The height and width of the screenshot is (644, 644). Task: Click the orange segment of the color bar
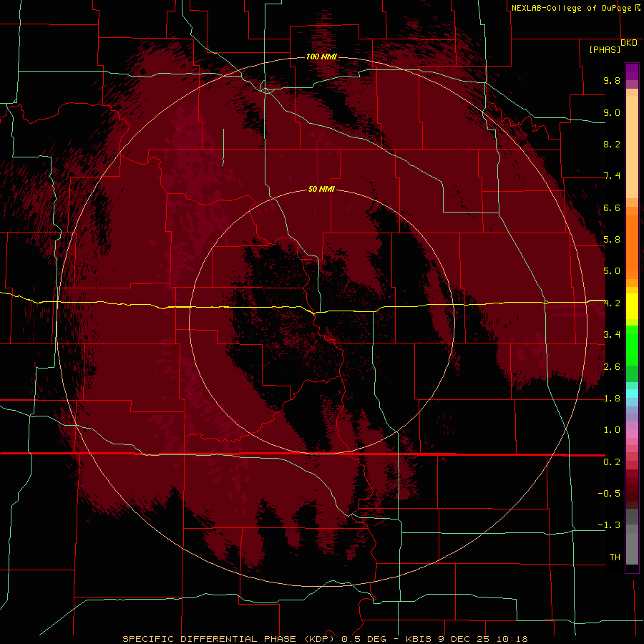coord(632,246)
